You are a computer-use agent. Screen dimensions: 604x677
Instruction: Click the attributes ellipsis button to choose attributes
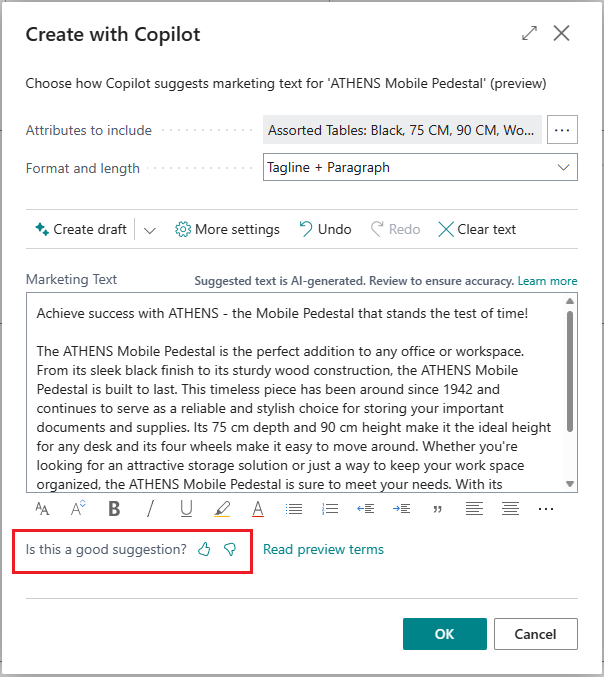coord(562,130)
